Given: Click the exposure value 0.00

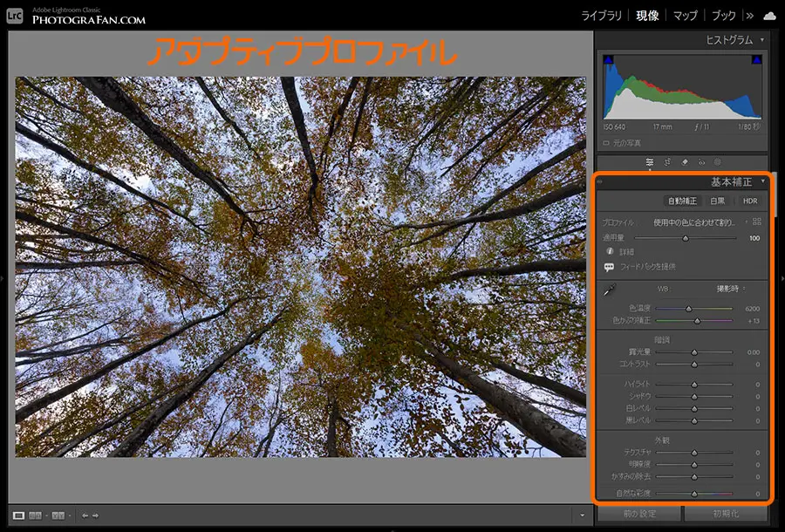Looking at the screenshot, I should click(754, 352).
